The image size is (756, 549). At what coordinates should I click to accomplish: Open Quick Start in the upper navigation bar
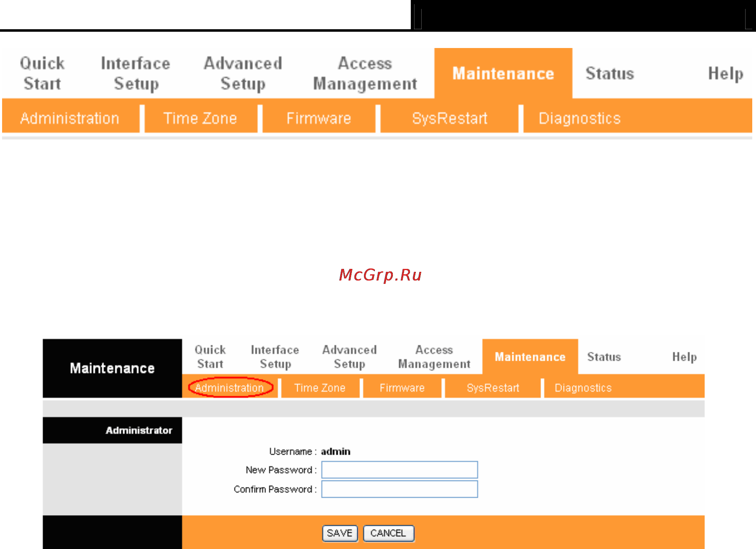(x=42, y=73)
